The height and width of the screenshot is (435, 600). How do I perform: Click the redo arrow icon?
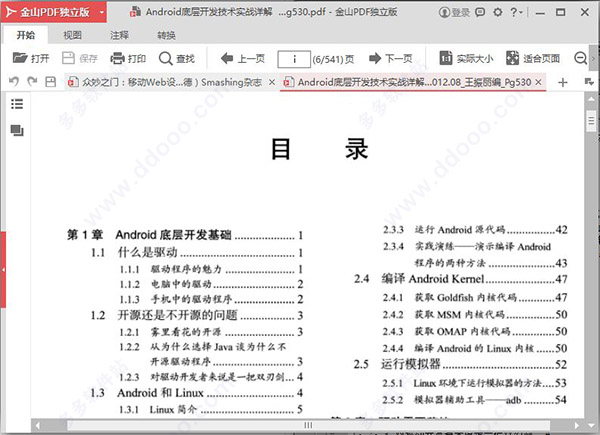click(x=32, y=81)
